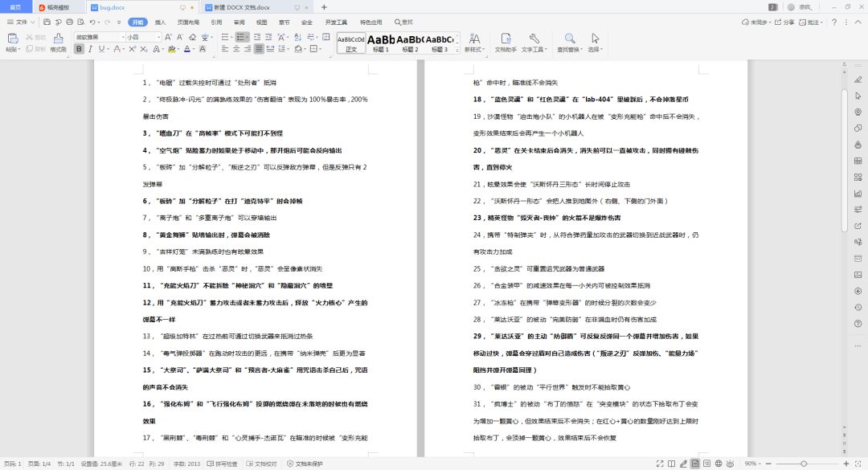Expand the 文件 menu dropdown arrow
Image resolution: width=868 pixels, height=470 pixels.
pyautogui.click(x=33, y=22)
